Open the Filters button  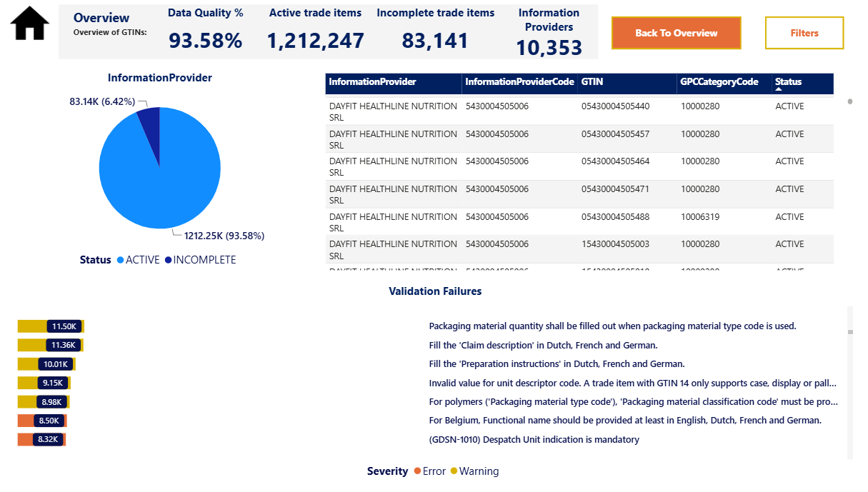tap(804, 33)
